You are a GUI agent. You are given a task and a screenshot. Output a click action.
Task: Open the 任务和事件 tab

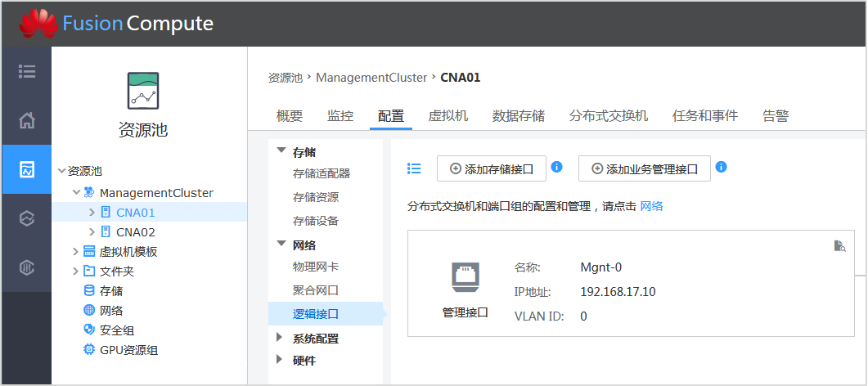pos(705,116)
